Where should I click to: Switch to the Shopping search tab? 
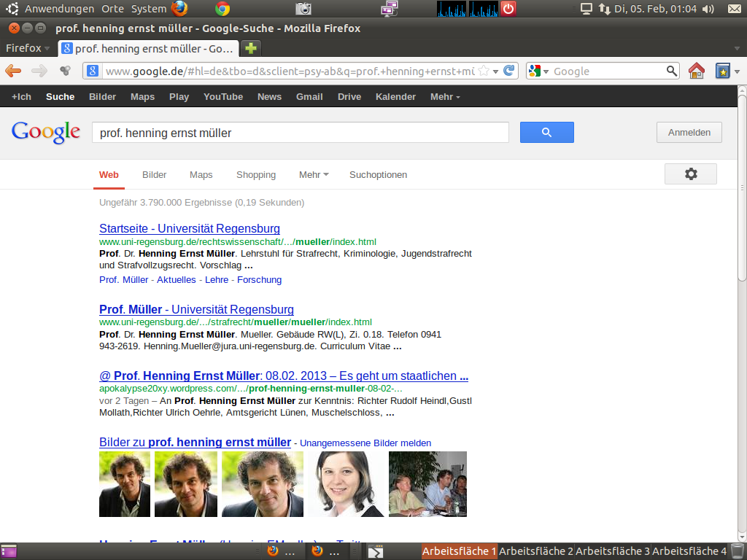tap(256, 175)
